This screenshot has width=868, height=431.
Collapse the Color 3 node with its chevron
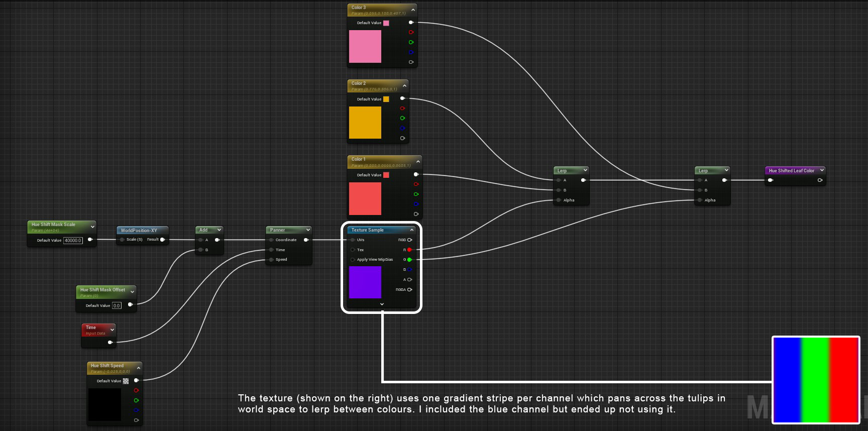click(413, 10)
